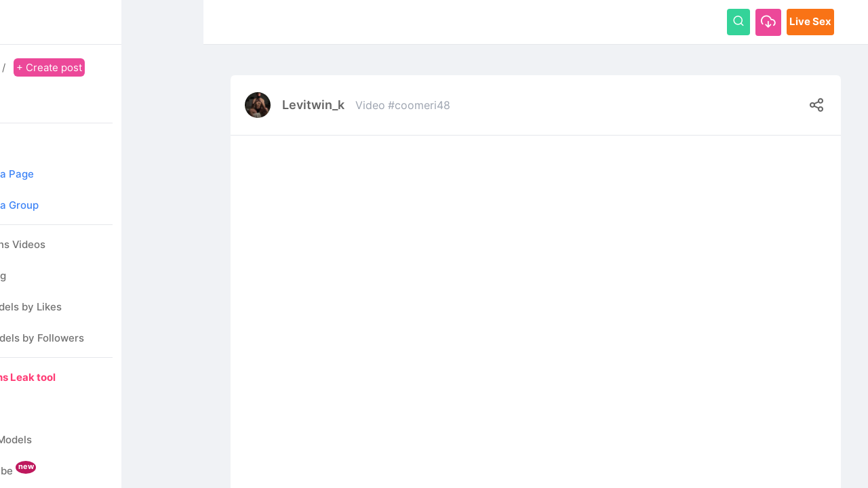
Task: Click the 'Video' label before the hashtag
Action: pos(370,106)
